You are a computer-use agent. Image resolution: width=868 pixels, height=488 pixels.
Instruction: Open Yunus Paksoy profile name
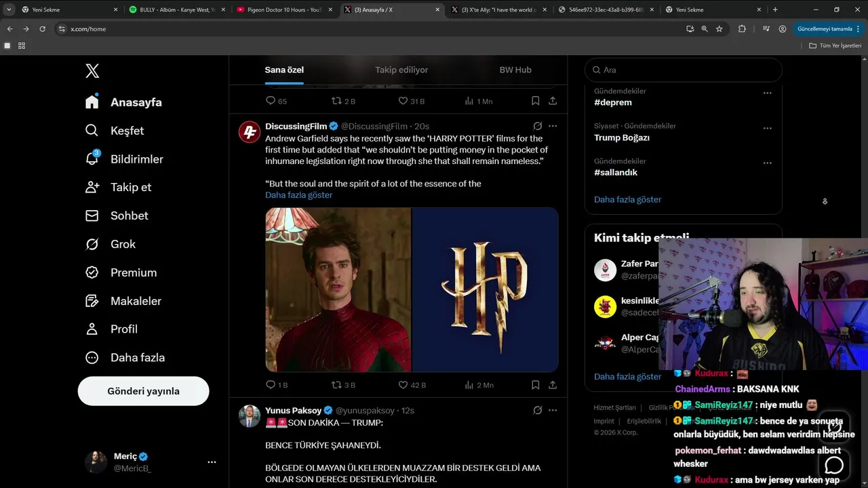pos(294,410)
